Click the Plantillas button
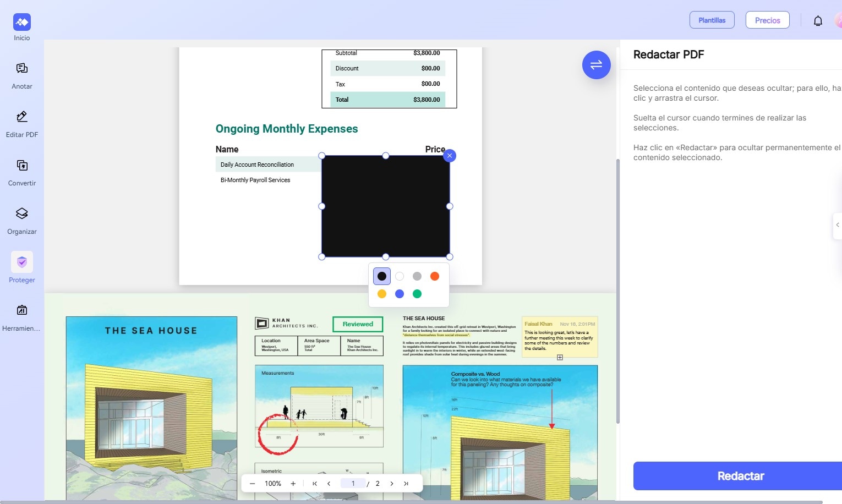The height and width of the screenshot is (504, 842). pyautogui.click(x=712, y=20)
